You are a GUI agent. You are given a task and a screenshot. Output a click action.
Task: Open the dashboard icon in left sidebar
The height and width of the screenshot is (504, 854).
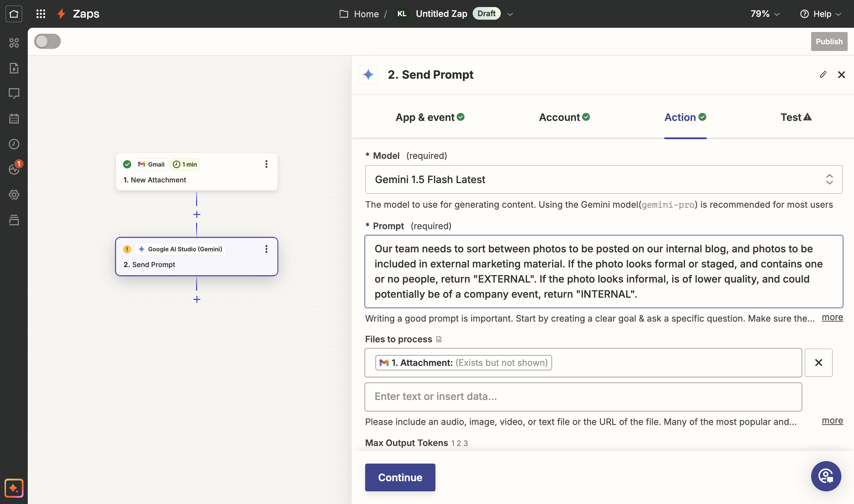click(x=14, y=43)
